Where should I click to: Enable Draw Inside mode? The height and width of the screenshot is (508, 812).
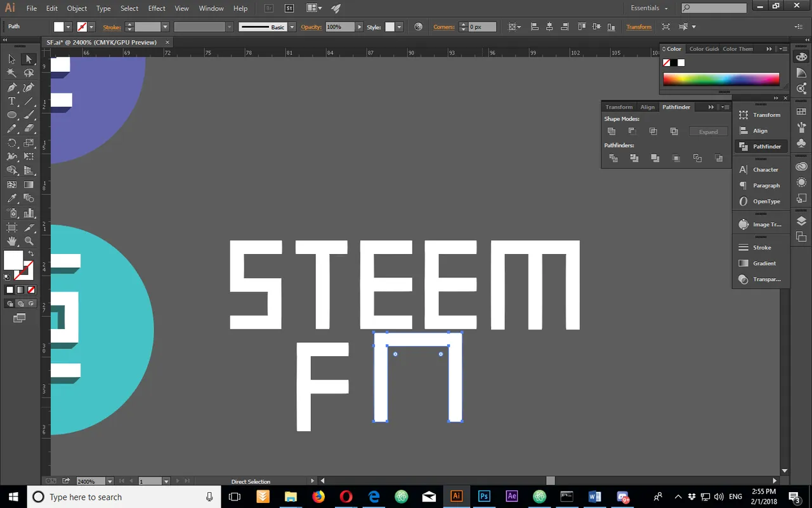[x=30, y=304]
